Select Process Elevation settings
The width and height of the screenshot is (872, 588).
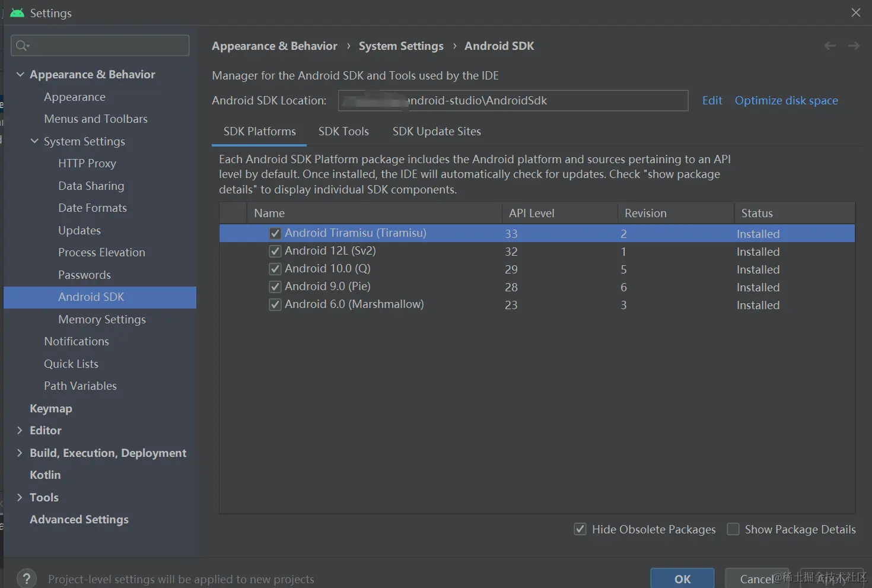pos(101,252)
